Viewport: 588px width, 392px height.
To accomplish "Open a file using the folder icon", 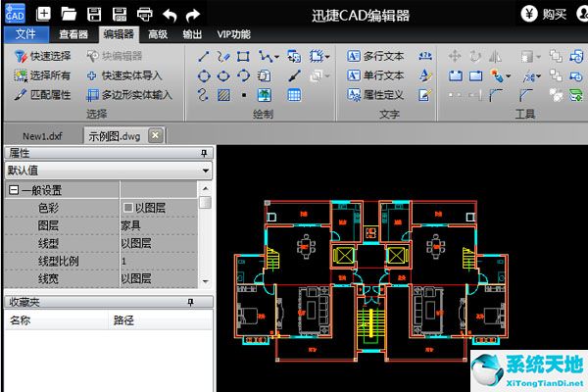I will click(x=69, y=15).
